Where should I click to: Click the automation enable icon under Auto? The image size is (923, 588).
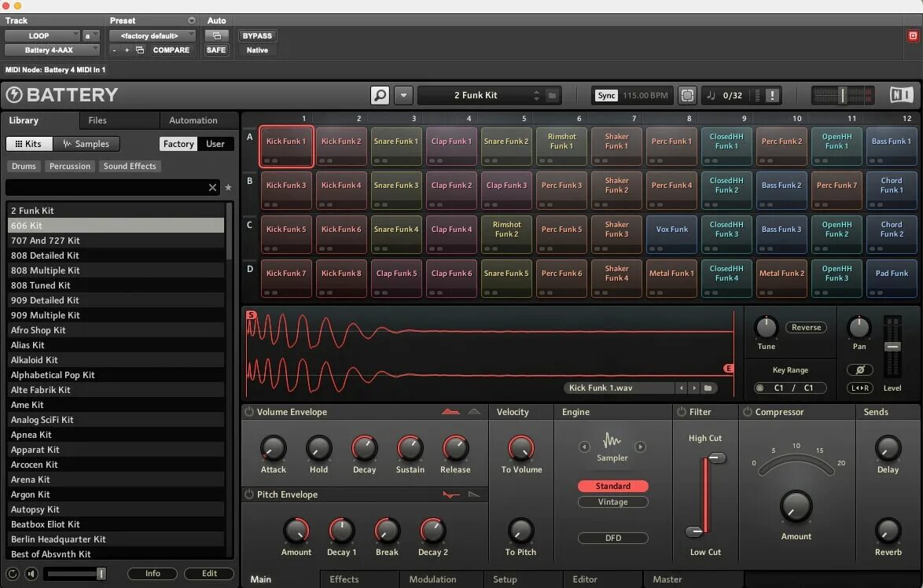click(216, 36)
